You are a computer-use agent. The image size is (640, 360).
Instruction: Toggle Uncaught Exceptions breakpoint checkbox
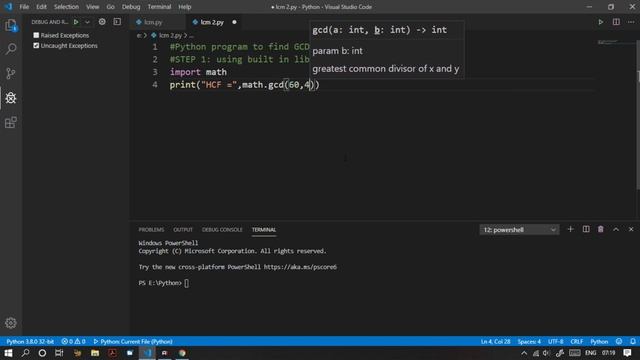pos(36,46)
